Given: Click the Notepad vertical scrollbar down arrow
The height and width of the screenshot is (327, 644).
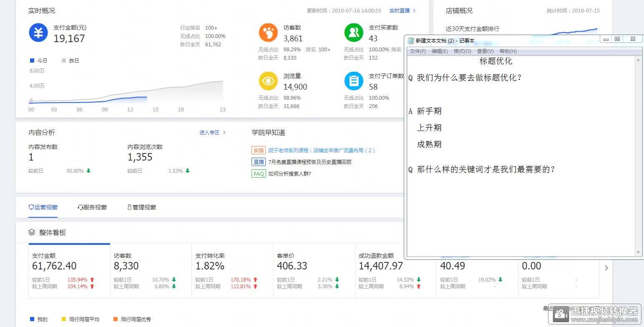Looking at the screenshot, I should pos(638,252).
